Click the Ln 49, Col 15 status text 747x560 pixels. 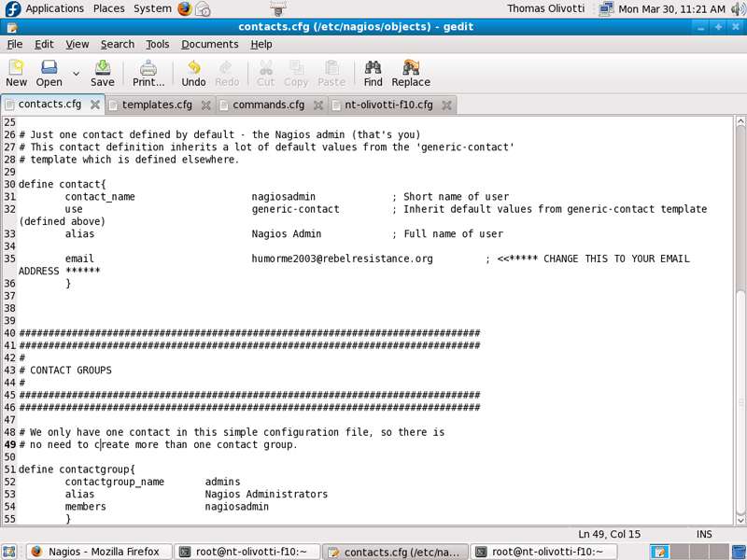[610, 534]
